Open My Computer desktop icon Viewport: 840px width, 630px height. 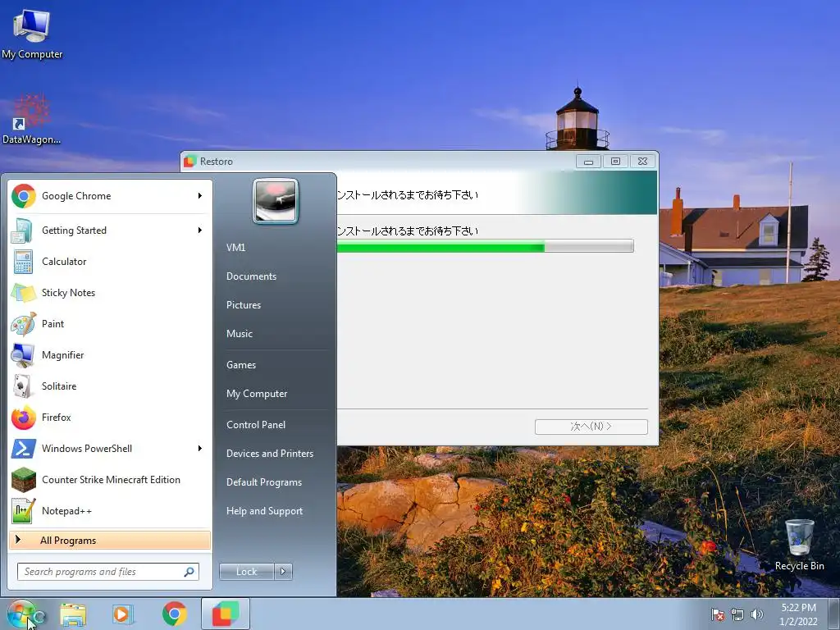32,33
